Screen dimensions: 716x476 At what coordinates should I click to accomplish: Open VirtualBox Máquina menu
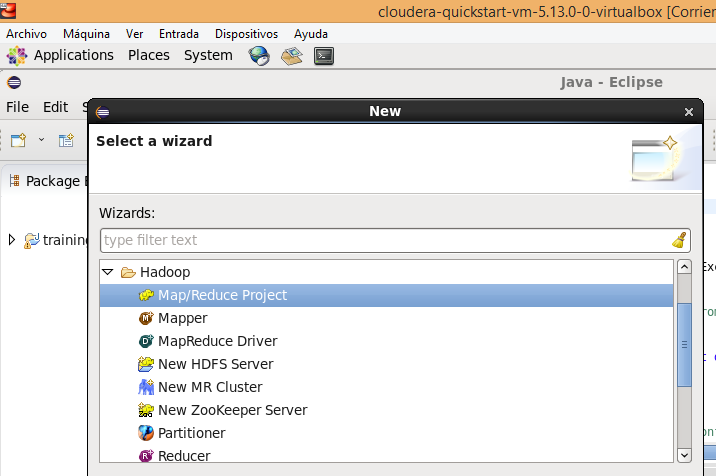pyautogui.click(x=86, y=34)
